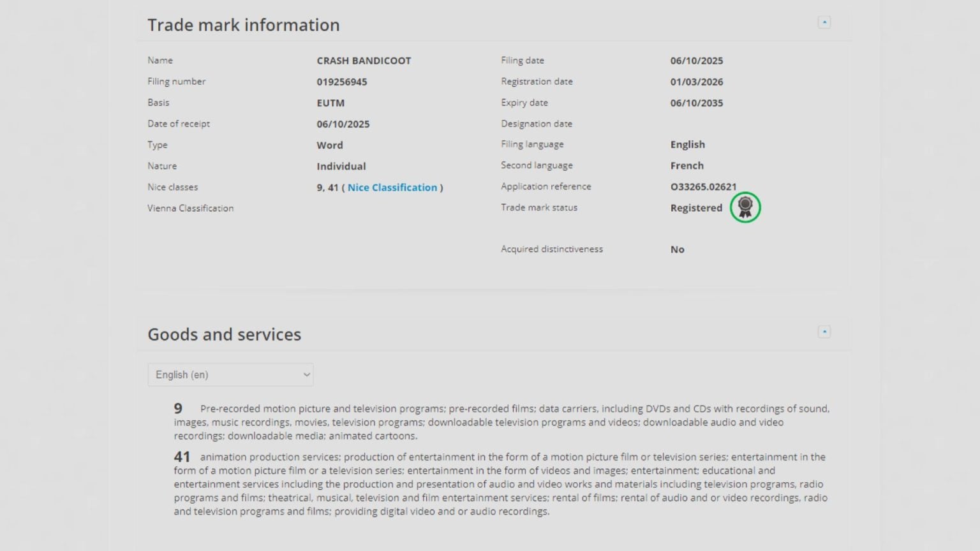Click the class 41 services description paragraph
The width and height of the screenshot is (980, 551).
click(x=501, y=484)
